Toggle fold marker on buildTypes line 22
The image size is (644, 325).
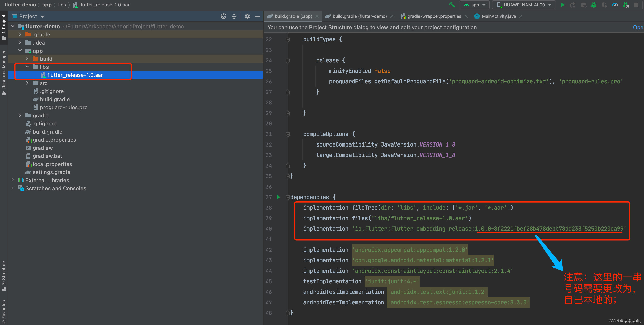pos(288,39)
